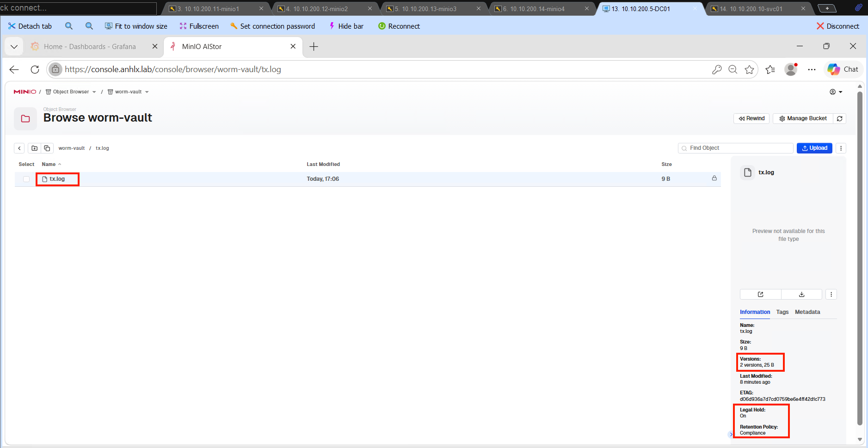This screenshot has width=868, height=448.
Task: Click the Disconnect button
Action: 838,26
